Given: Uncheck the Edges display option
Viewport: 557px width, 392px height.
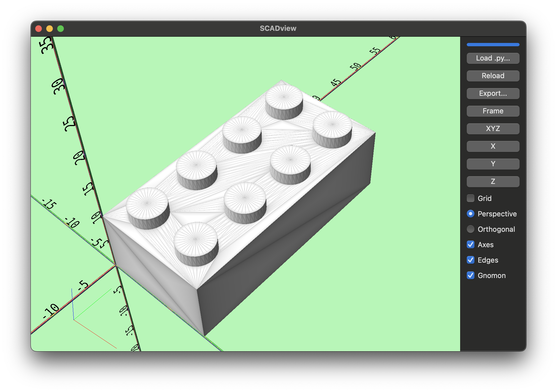Looking at the screenshot, I should tap(470, 260).
